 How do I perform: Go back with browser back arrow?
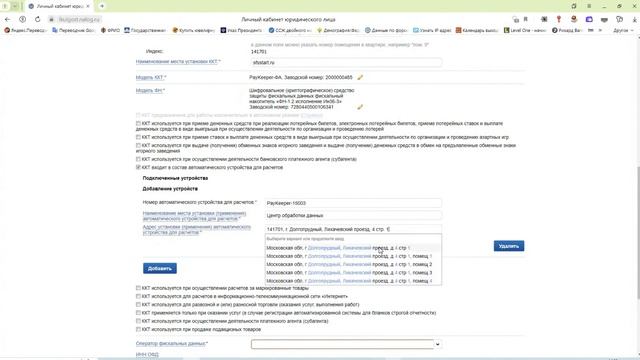tap(7, 19)
